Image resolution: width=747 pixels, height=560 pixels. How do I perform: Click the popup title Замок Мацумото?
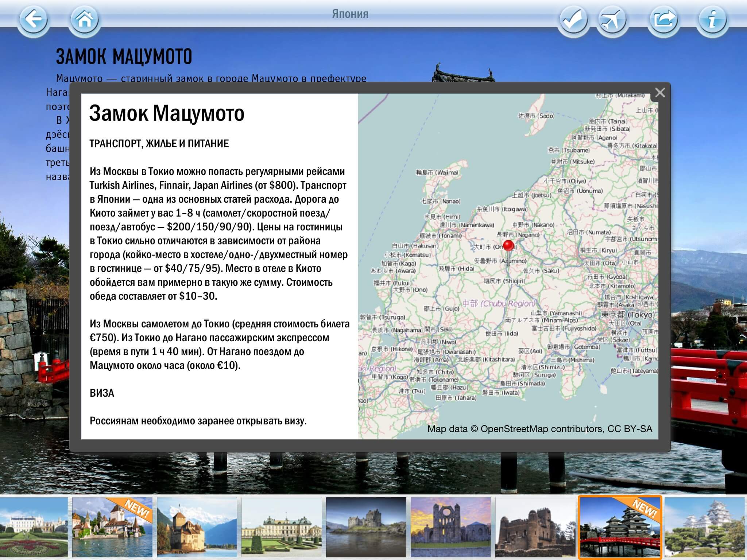[167, 113]
